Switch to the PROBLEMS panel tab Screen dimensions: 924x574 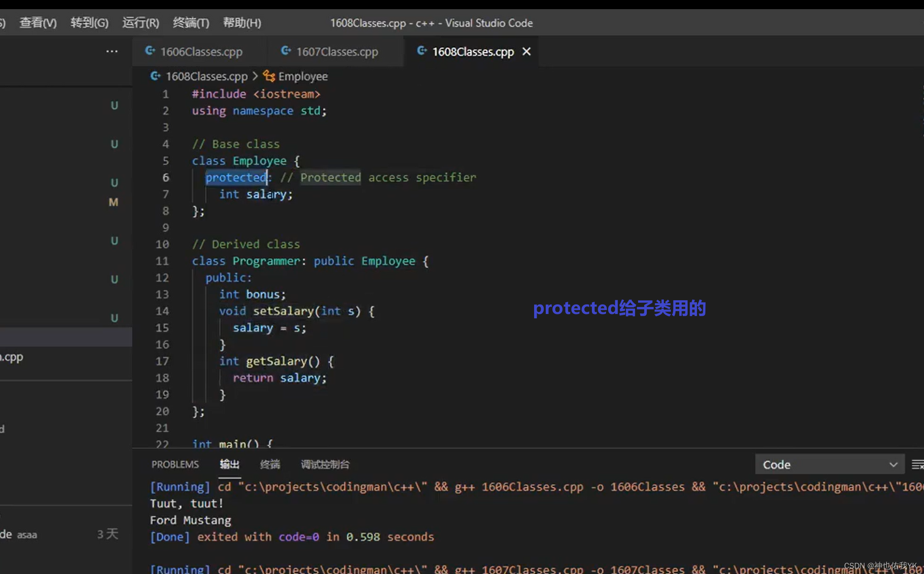[x=175, y=464]
